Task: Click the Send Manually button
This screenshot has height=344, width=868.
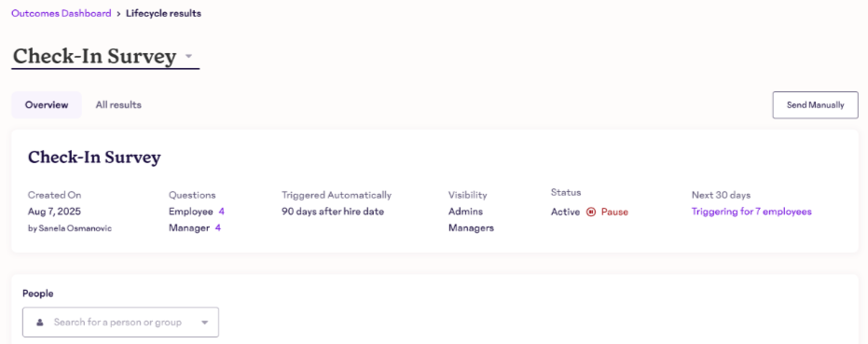Action: click(x=816, y=105)
